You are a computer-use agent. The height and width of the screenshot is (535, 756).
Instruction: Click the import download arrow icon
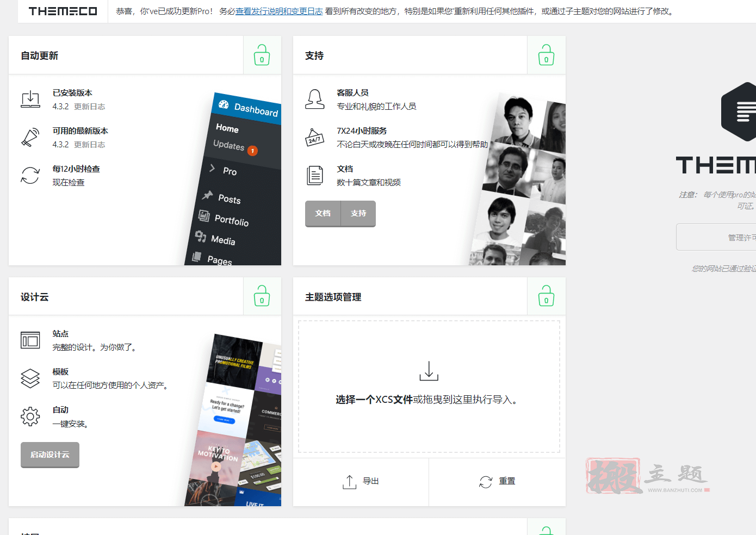[429, 371]
